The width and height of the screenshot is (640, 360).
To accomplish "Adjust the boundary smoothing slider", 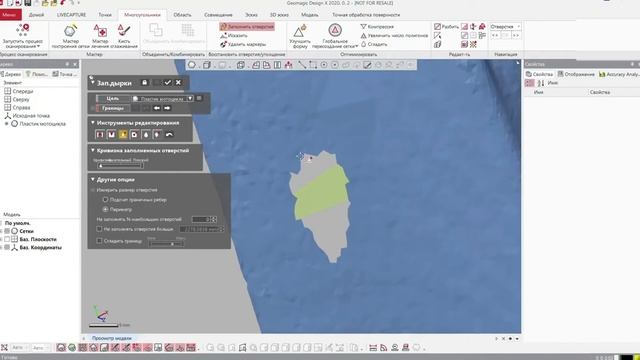I will 166,244.
